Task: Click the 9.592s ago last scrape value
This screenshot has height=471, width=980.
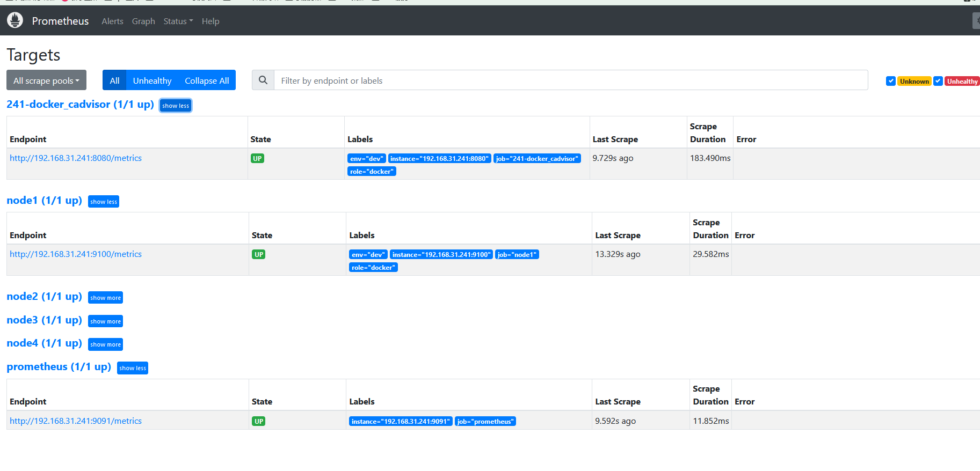Action: [x=615, y=421]
